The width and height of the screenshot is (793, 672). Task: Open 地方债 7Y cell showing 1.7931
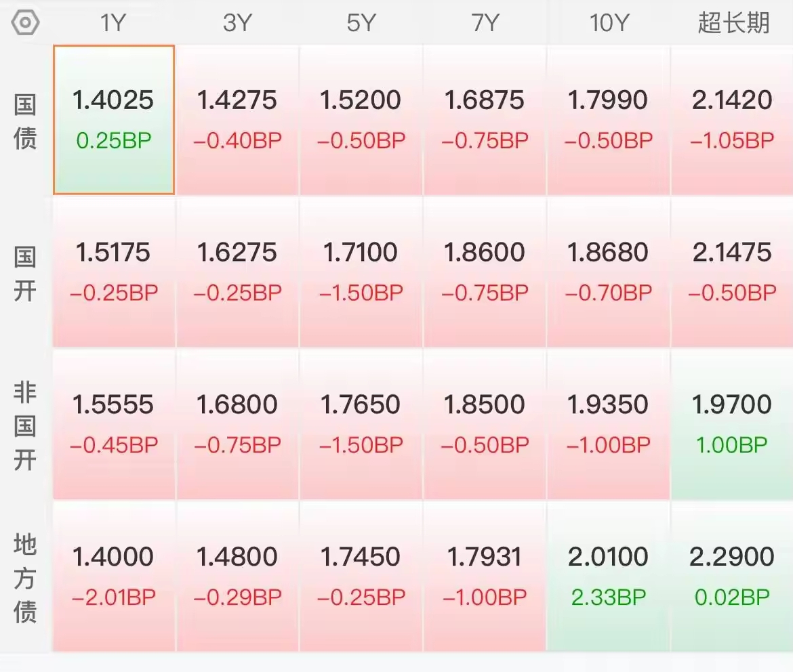point(485,576)
